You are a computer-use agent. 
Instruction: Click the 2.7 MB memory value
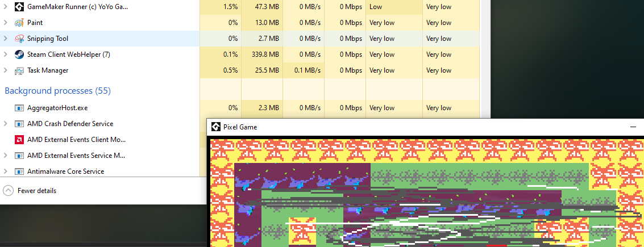(x=269, y=39)
